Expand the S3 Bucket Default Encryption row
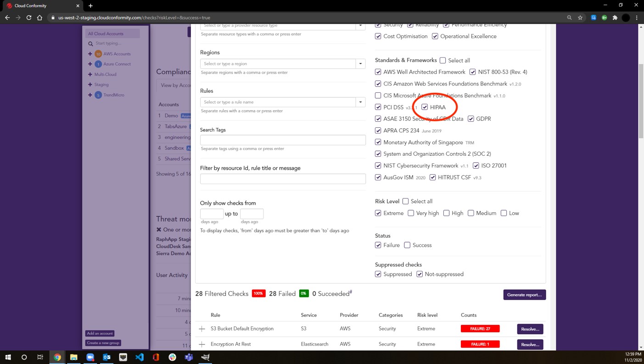Image resolution: width=644 pixels, height=364 pixels. coord(202,329)
